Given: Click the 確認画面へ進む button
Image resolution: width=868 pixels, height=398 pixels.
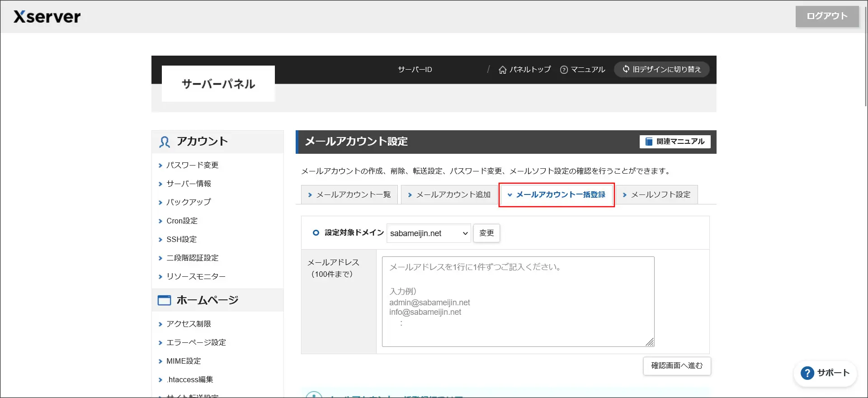Looking at the screenshot, I should click(x=677, y=366).
